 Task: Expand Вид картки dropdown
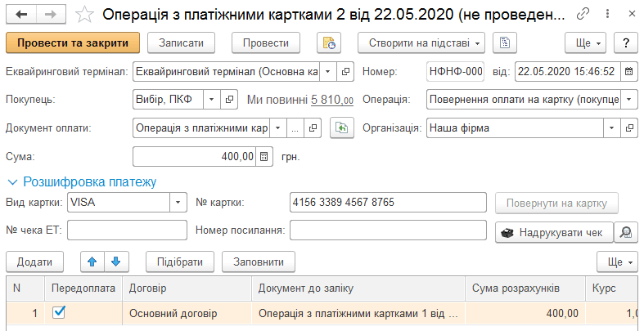178,202
